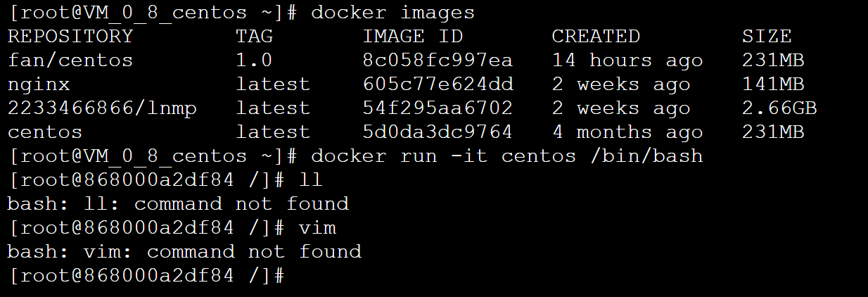Select the 2233466866/lnmp repository name

click(102, 108)
